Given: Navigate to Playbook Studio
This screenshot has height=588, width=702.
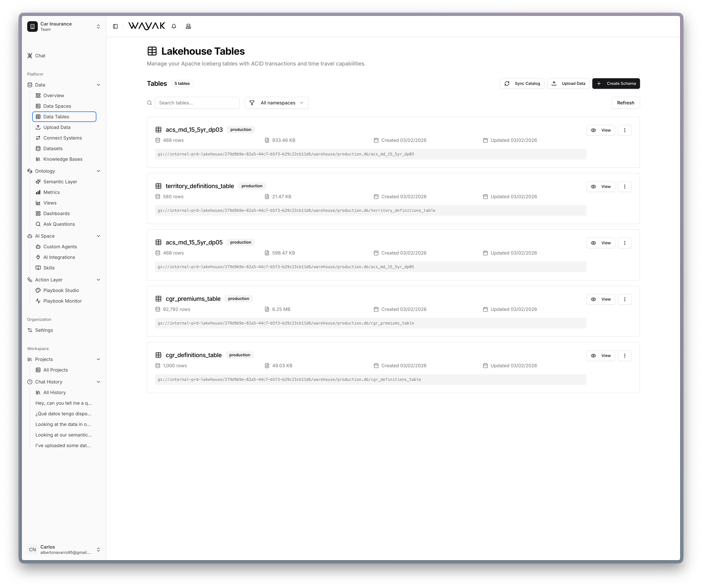Looking at the screenshot, I should pyautogui.click(x=64, y=291).
